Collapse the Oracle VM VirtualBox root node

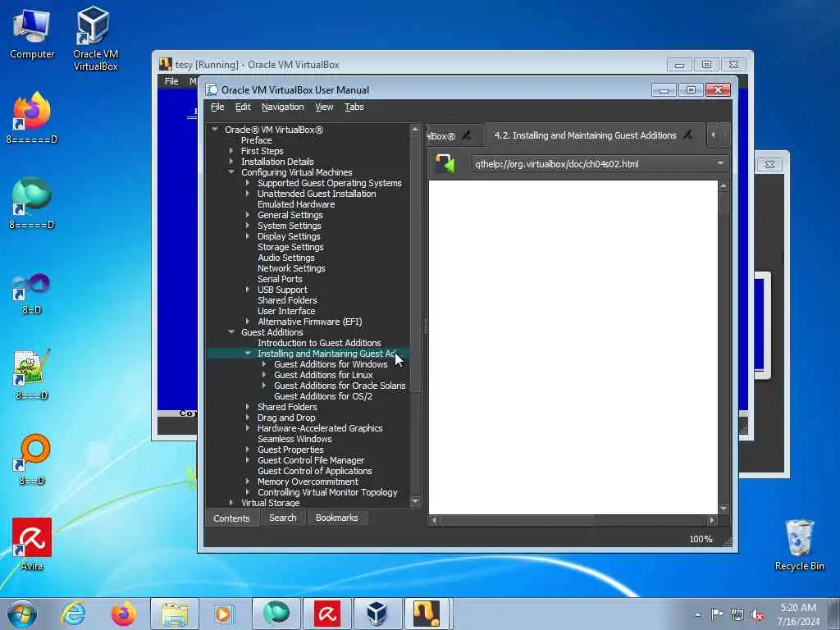click(x=215, y=129)
